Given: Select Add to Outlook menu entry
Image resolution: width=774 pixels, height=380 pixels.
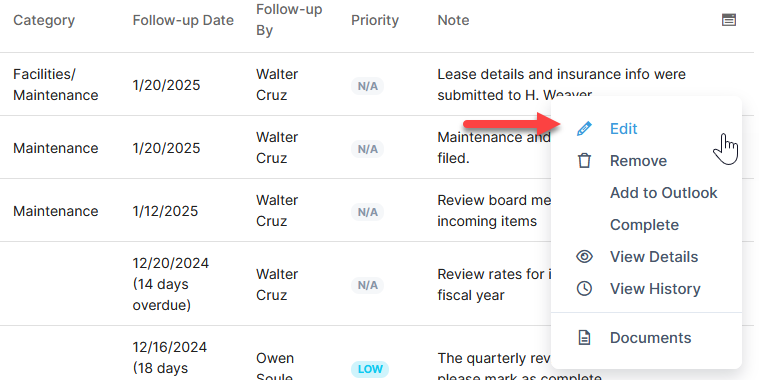Looking at the screenshot, I should coord(663,193).
